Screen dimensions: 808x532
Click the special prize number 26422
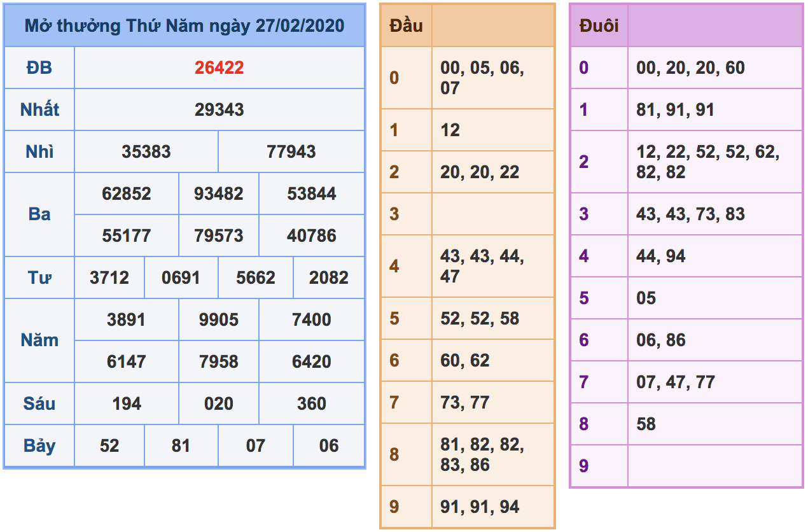(219, 67)
